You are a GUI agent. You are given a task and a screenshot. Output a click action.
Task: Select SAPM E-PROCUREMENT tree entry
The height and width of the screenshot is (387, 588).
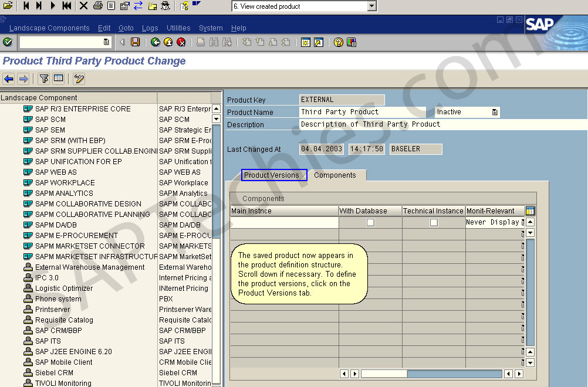76,236
